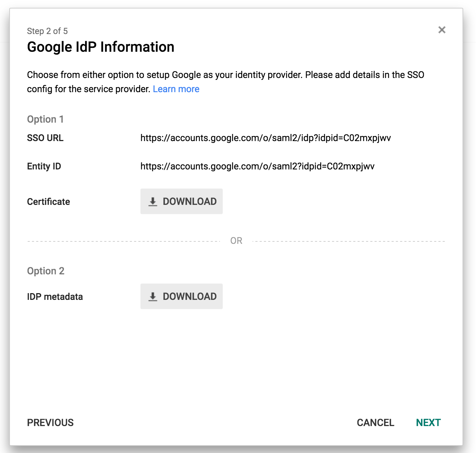
Task: Click the Option 1 section heading
Action: point(45,119)
